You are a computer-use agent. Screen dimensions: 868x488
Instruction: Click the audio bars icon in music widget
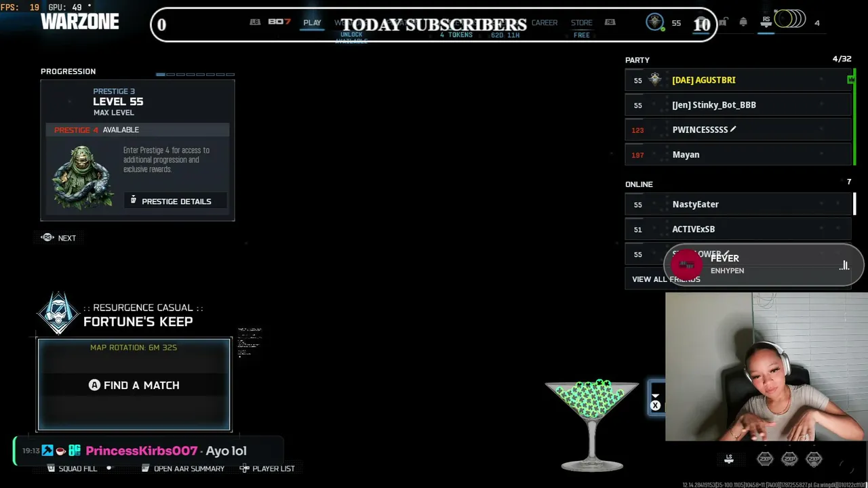tap(844, 265)
